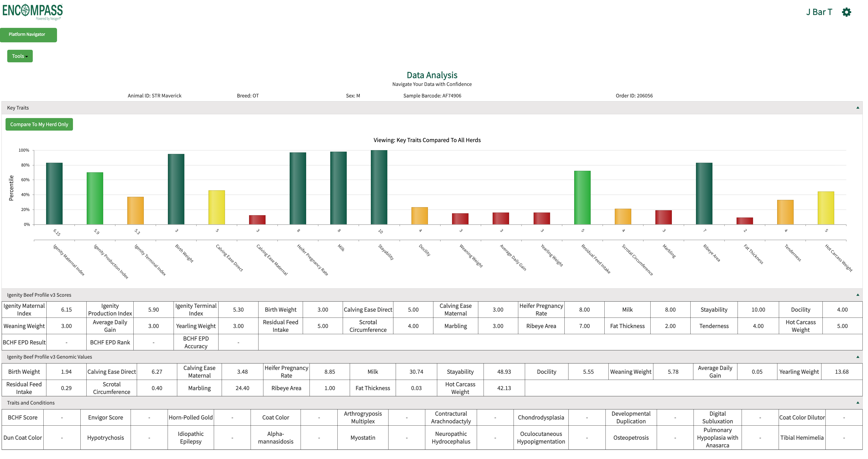Viewport: 868px width, 459px height.
Task: Click the Calving Ease Maternal red bar
Action: (x=257, y=220)
